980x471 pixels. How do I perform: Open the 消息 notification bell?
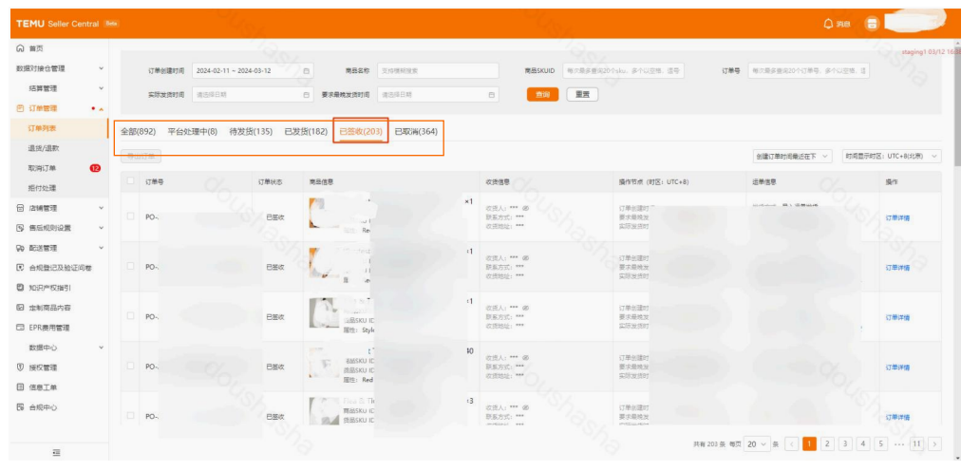829,24
